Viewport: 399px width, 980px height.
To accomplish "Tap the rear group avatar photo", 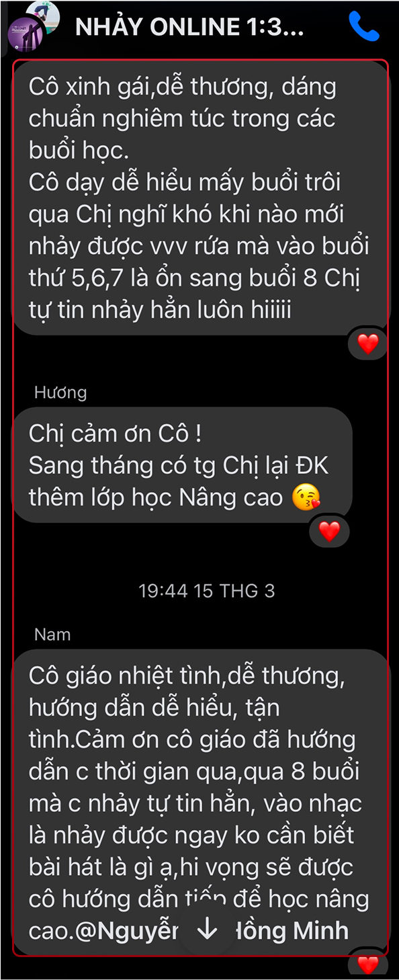I will tap(43, 15).
